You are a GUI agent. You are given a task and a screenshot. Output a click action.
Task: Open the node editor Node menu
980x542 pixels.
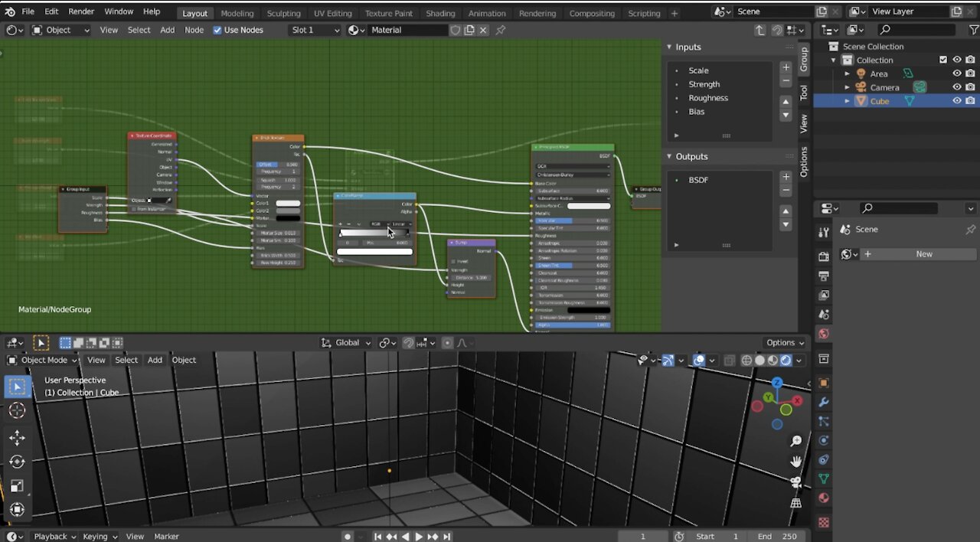tap(194, 30)
